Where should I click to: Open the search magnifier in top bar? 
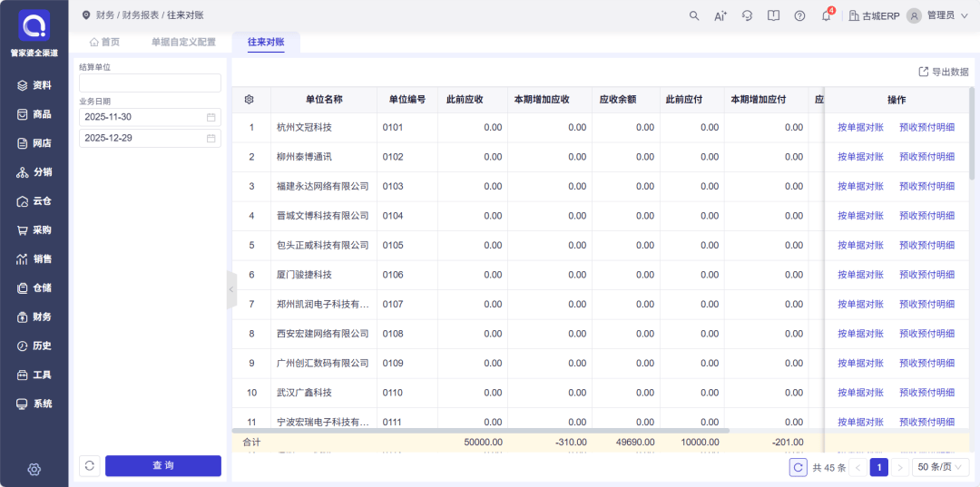point(694,15)
